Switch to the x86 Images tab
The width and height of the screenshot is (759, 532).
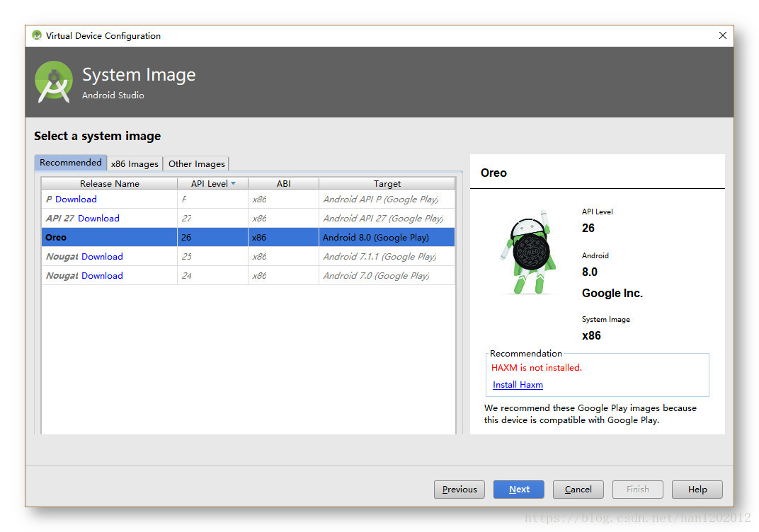click(135, 164)
